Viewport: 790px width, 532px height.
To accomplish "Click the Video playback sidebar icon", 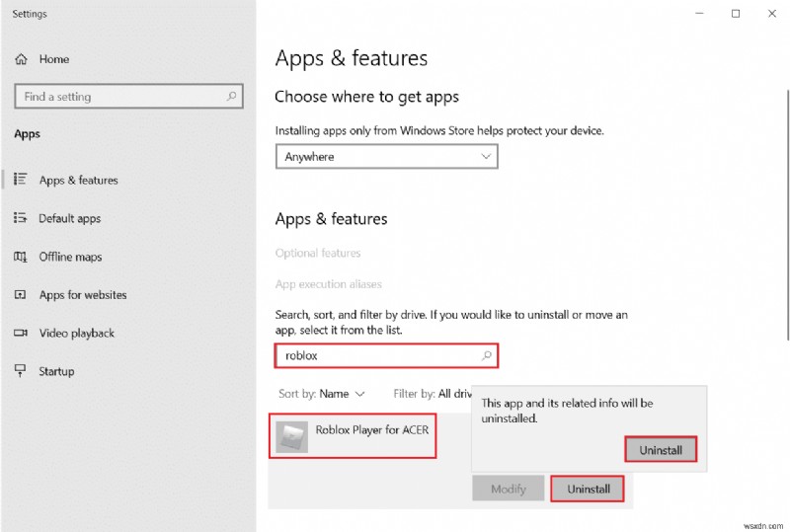I will 21,334.
